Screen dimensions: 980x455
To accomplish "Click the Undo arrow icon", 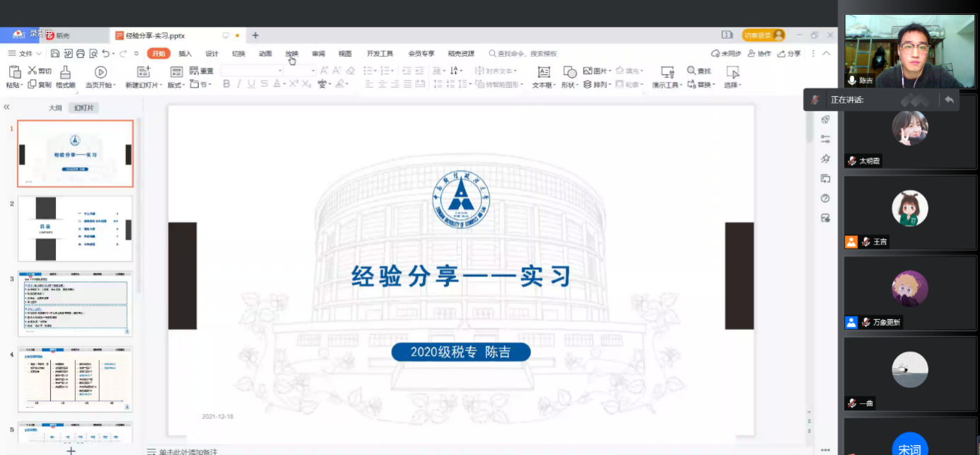I will pyautogui.click(x=106, y=54).
